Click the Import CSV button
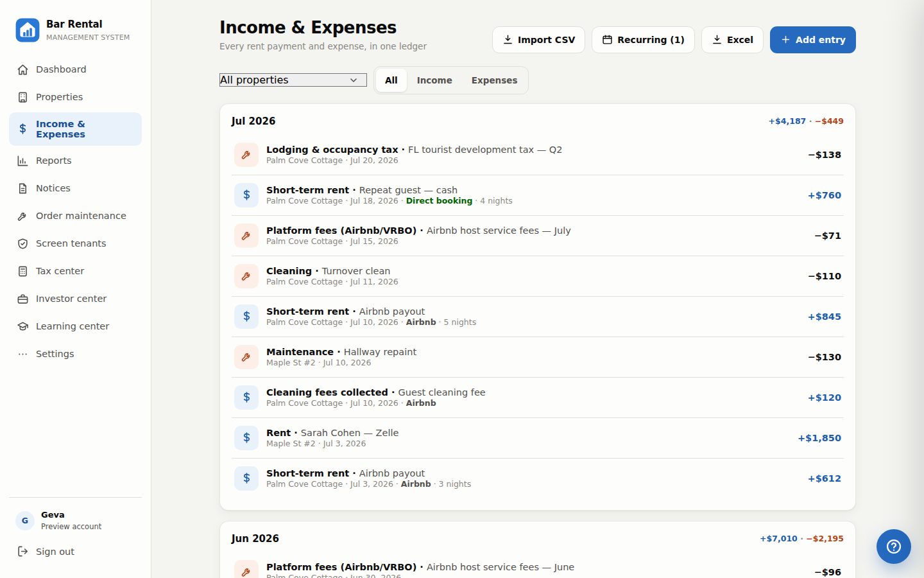Viewport: 924px width, 578px height. pos(538,40)
